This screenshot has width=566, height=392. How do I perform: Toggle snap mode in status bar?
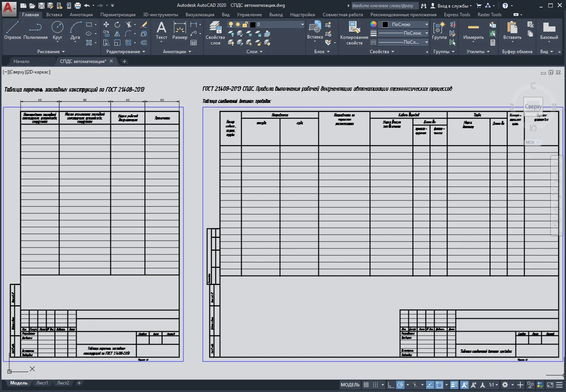(375, 385)
